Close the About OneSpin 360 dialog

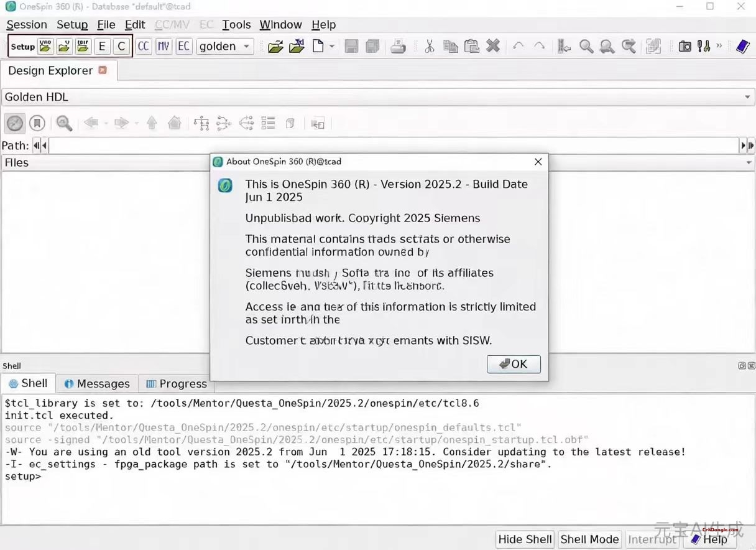(x=538, y=162)
